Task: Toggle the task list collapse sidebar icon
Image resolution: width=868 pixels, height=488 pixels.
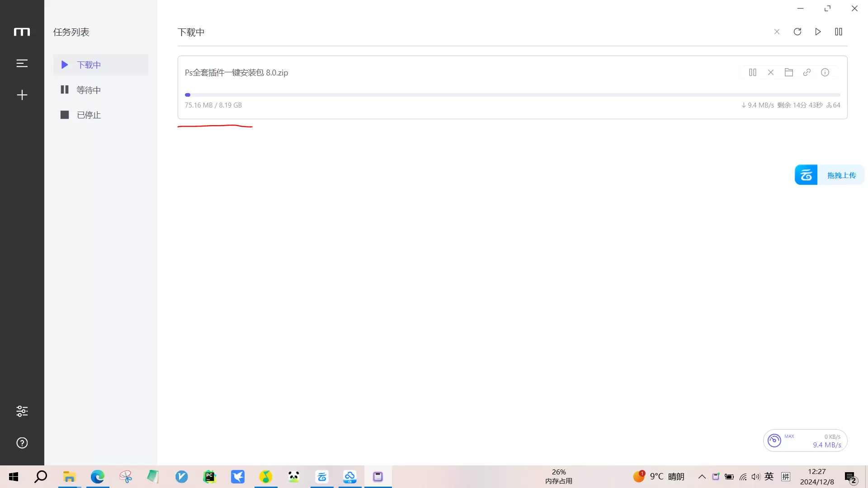Action: pyautogui.click(x=22, y=63)
